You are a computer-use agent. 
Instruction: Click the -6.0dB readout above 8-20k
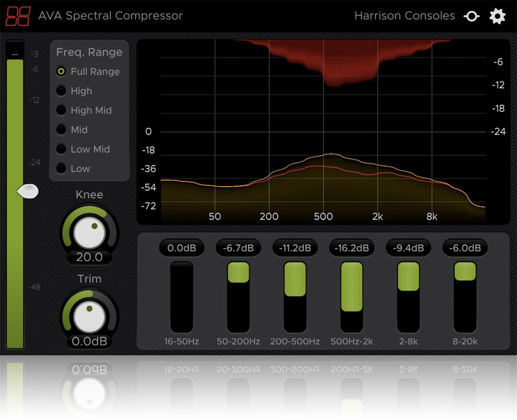pos(465,247)
